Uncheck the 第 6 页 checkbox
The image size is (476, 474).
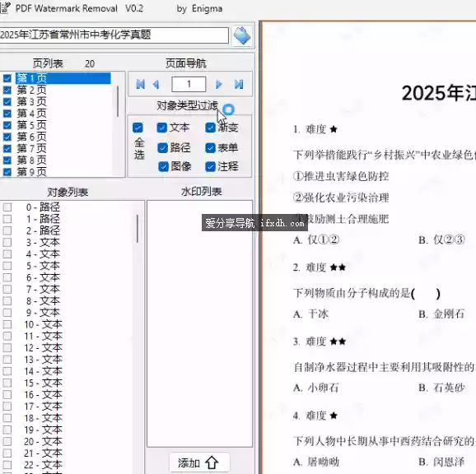[x=7, y=137]
